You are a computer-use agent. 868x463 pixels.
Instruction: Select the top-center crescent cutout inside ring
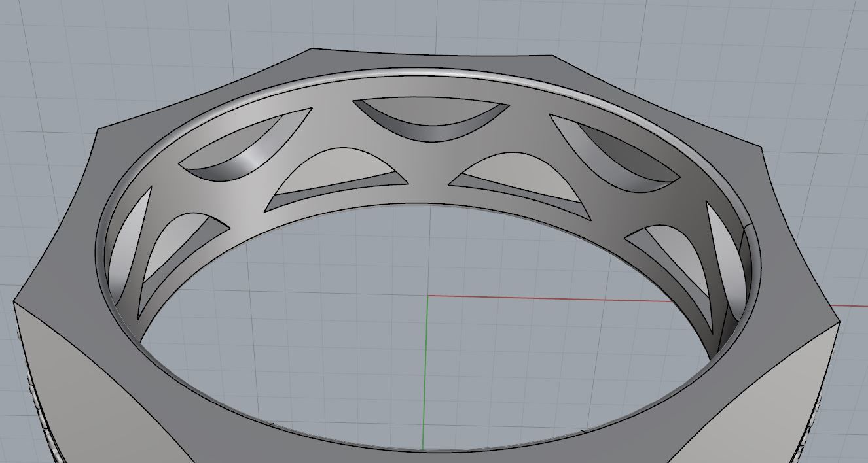[431, 118]
